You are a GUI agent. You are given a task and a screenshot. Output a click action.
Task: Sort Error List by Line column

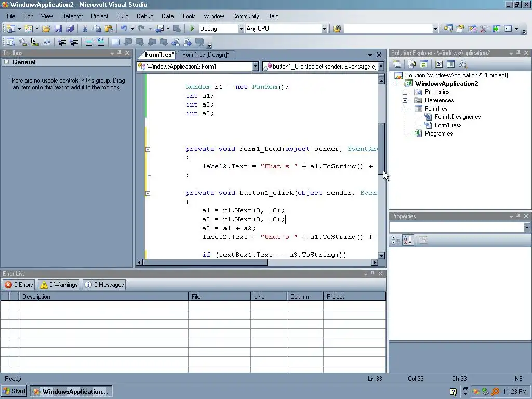tap(269, 297)
